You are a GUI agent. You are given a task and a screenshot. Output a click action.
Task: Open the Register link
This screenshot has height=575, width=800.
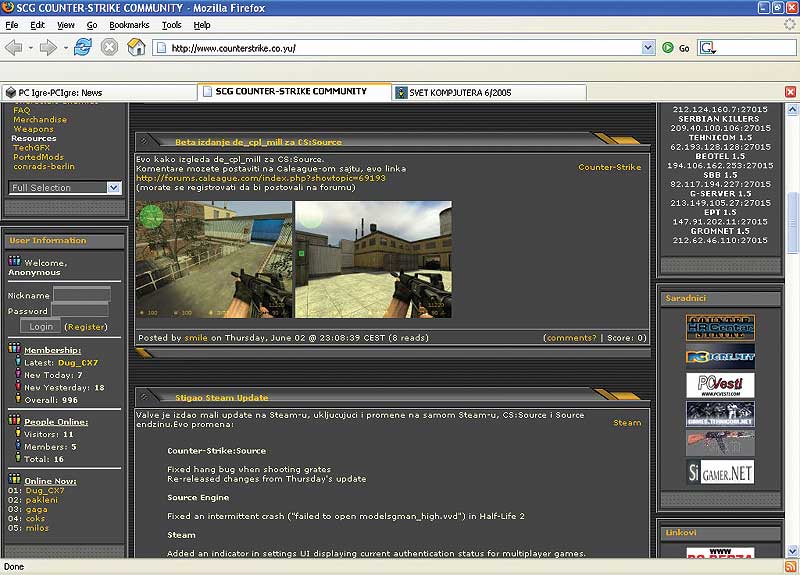(x=86, y=327)
